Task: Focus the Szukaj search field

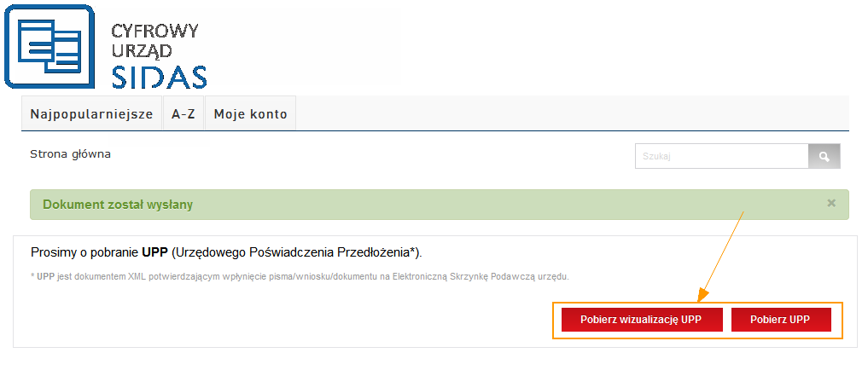Action: pos(721,157)
